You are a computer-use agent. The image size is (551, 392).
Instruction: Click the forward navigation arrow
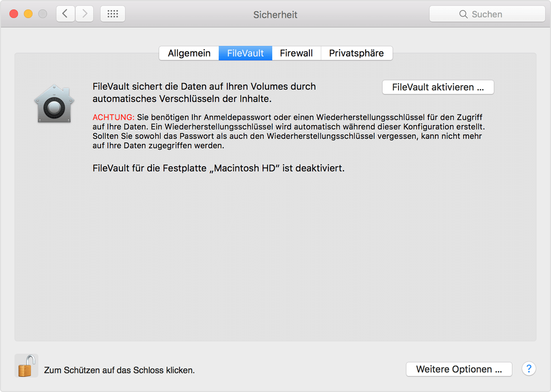(84, 14)
